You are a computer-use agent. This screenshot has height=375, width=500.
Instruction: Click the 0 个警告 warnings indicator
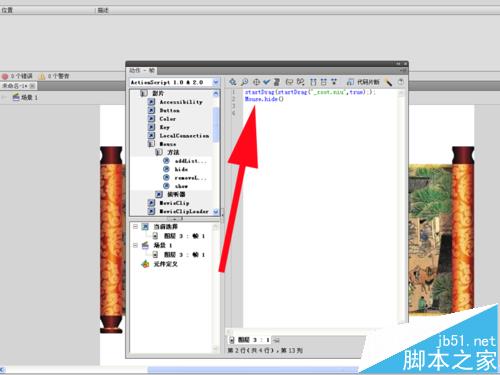point(54,76)
